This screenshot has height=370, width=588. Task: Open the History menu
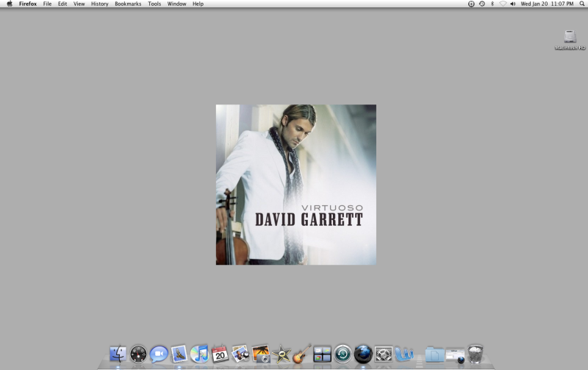click(x=99, y=4)
